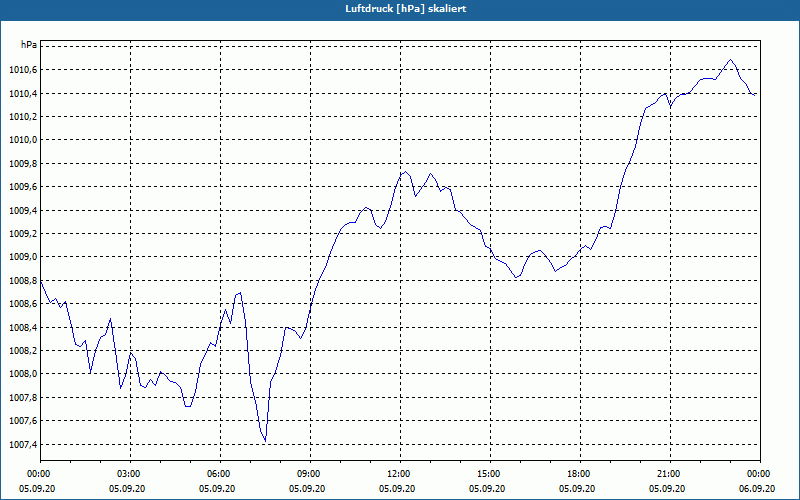
Task: Click the 18:00 time axis label
Action: [x=581, y=474]
